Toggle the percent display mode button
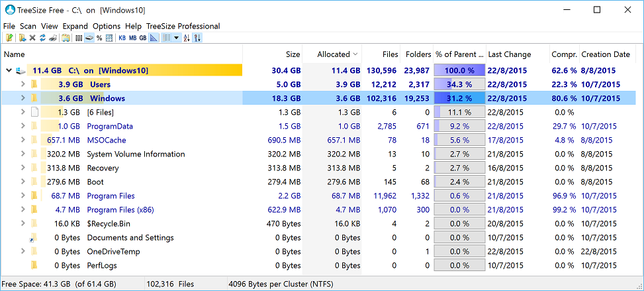644x291 pixels. pyautogui.click(x=99, y=38)
